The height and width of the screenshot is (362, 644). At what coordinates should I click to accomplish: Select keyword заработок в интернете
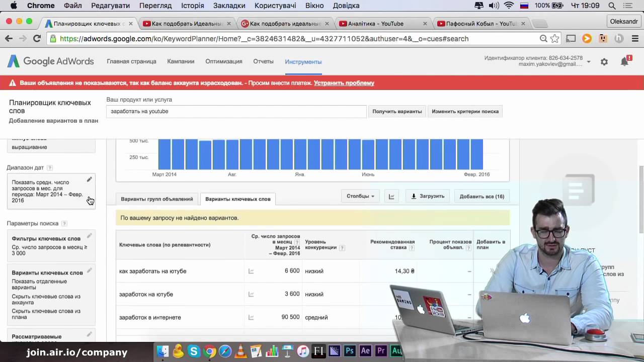click(150, 317)
